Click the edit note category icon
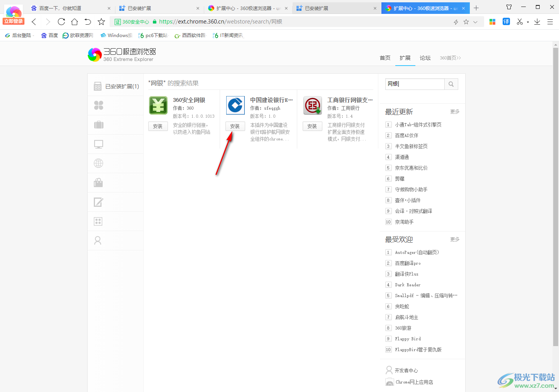 tap(98, 202)
